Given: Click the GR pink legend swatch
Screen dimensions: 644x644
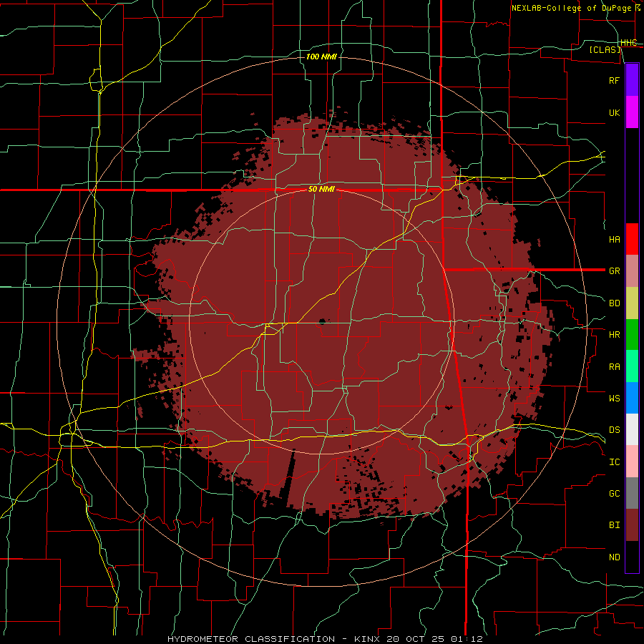Looking at the screenshot, I should pyautogui.click(x=632, y=271).
